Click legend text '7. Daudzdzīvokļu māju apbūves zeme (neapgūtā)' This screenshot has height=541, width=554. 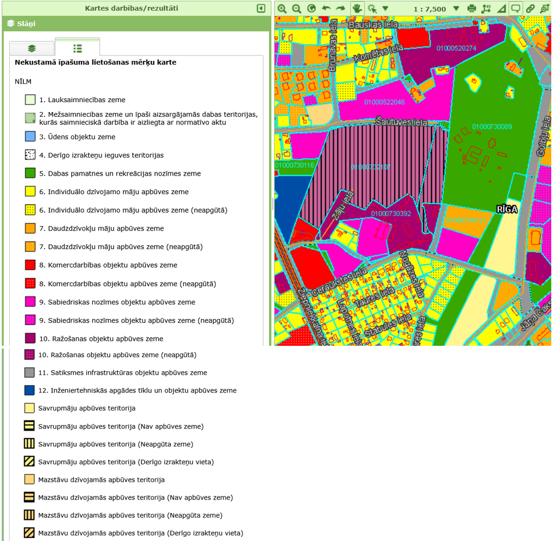tap(121, 247)
